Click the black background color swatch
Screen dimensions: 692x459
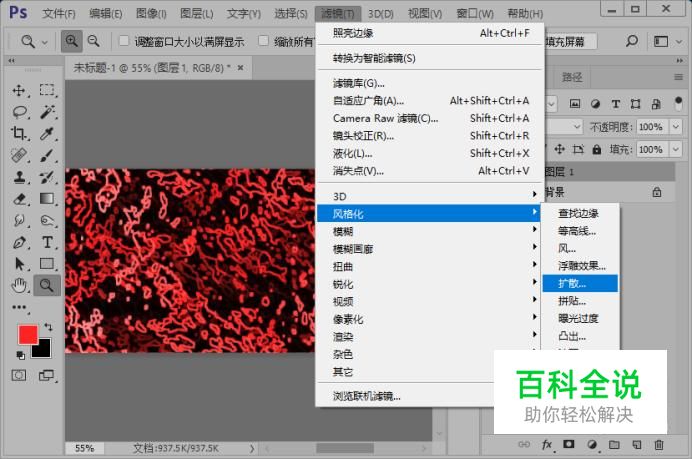pyautogui.click(x=44, y=350)
